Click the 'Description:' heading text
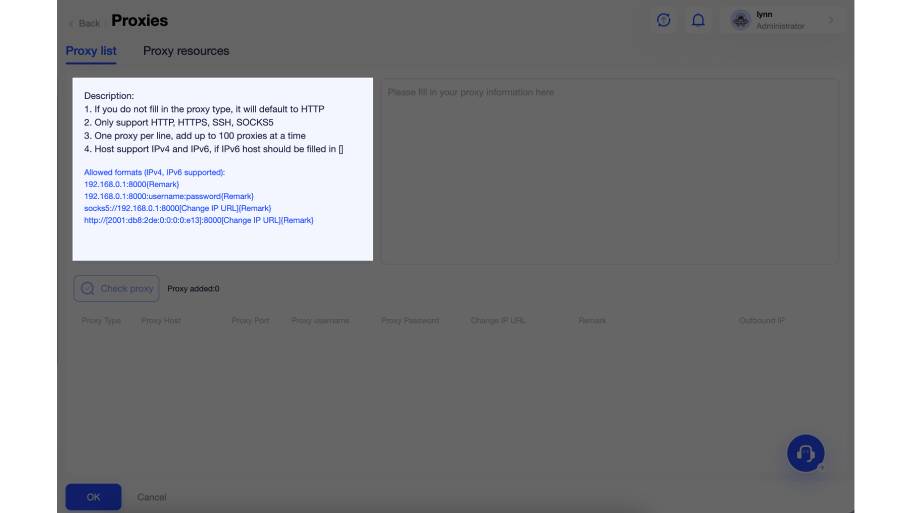 point(109,96)
